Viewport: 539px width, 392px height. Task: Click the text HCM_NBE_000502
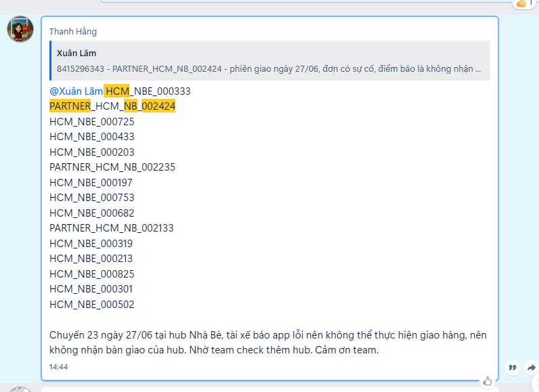click(92, 305)
